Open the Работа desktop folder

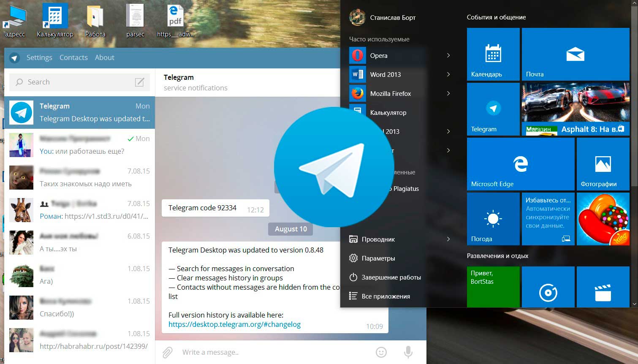click(x=95, y=20)
